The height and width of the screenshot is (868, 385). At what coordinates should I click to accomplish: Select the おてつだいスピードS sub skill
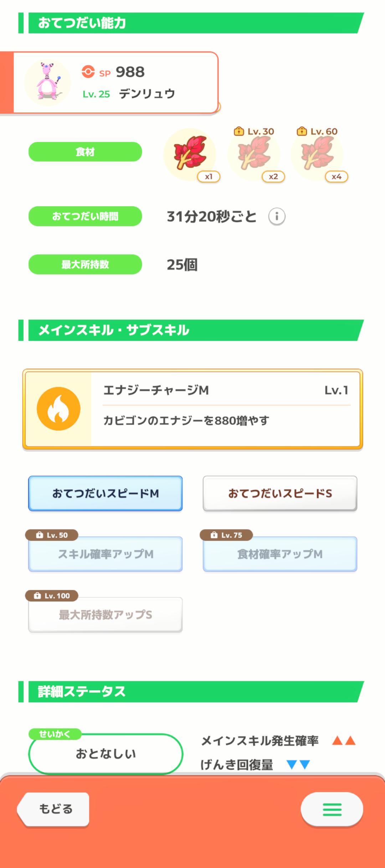pyautogui.click(x=280, y=493)
